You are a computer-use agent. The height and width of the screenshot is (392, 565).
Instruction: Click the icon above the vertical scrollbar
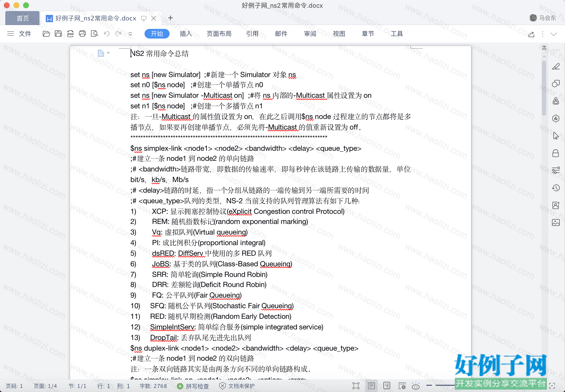point(544,48)
